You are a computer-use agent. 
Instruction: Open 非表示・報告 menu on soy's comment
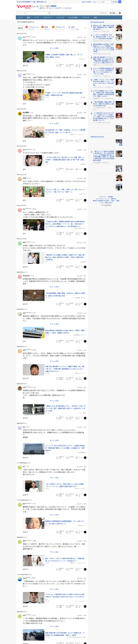coord(82,74)
